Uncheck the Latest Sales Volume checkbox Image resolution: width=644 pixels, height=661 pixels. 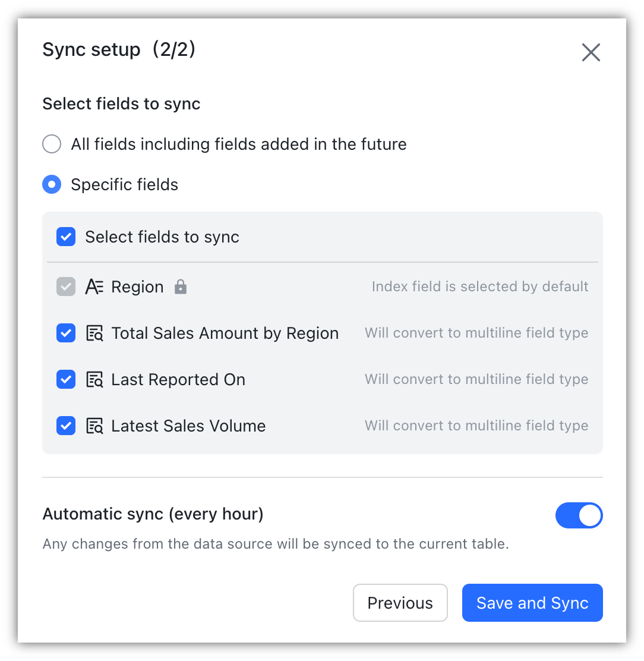tap(66, 426)
